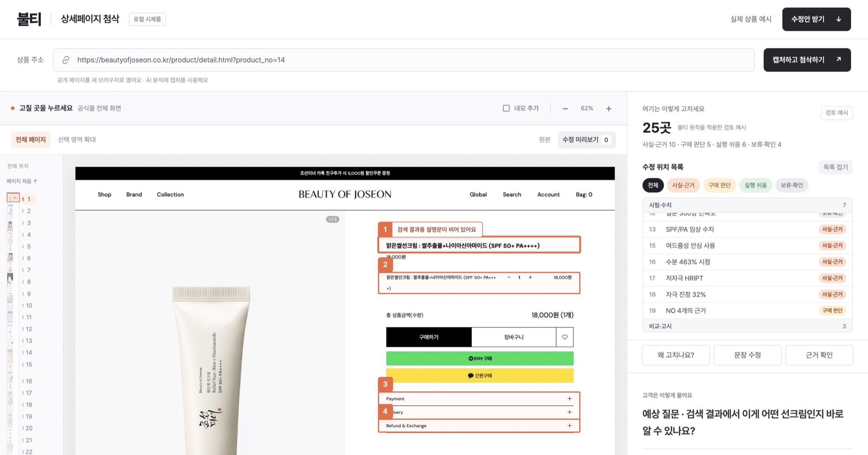
Task: Increase the product quantity with the plus
Action: (530, 277)
